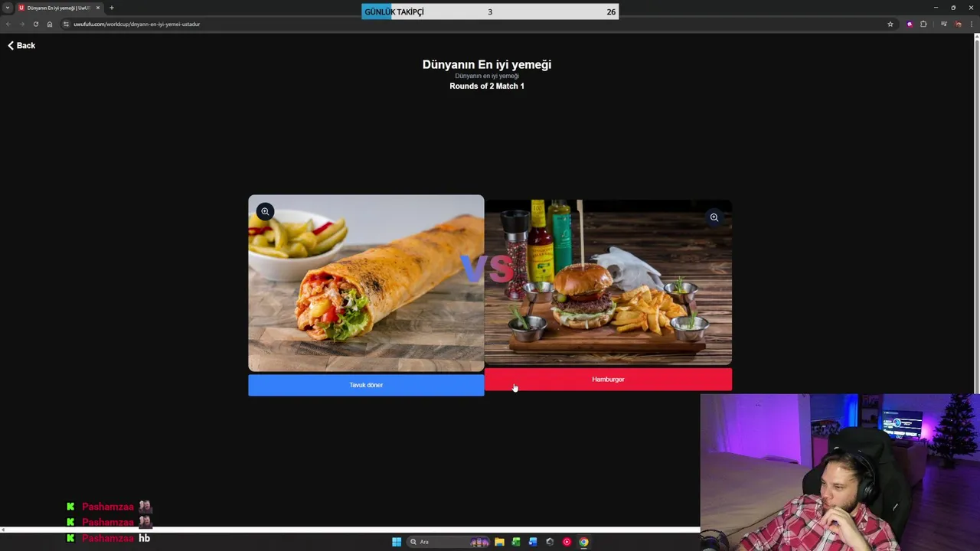Open Chrome from the taskbar

click(583, 542)
